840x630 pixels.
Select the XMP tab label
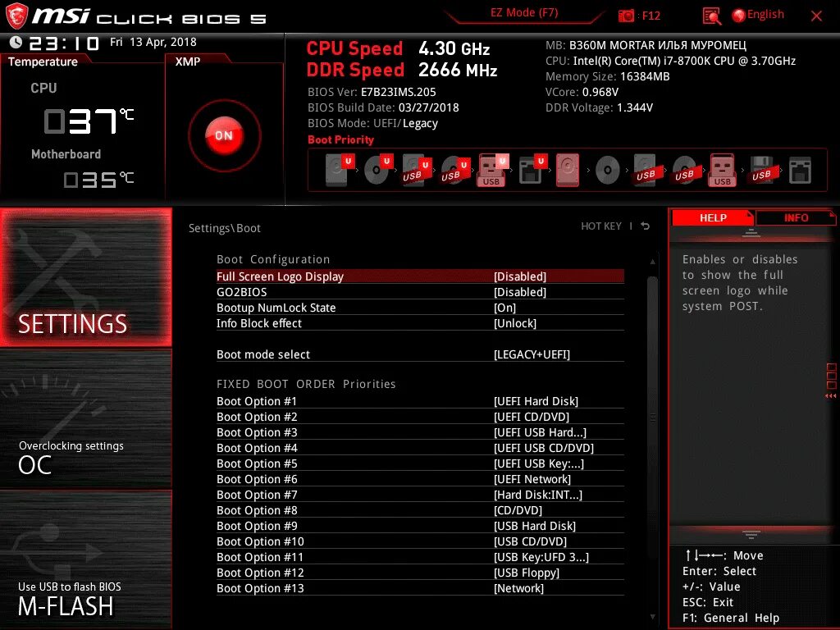click(188, 62)
